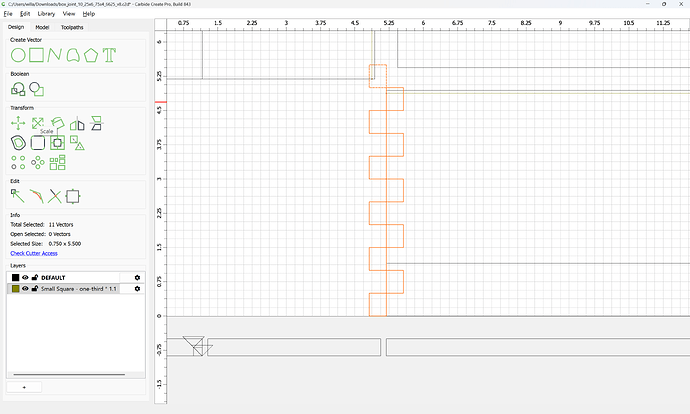Screen dimensions: 690x414
Task: Open the Edit menu
Action: click(25, 14)
